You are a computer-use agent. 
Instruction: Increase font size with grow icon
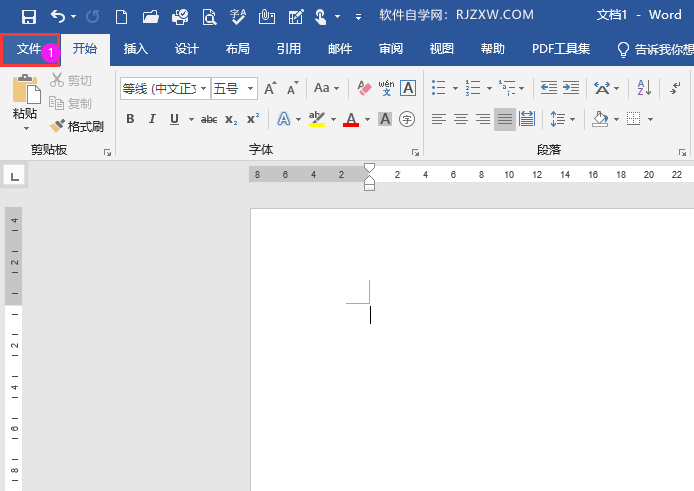click(x=270, y=89)
